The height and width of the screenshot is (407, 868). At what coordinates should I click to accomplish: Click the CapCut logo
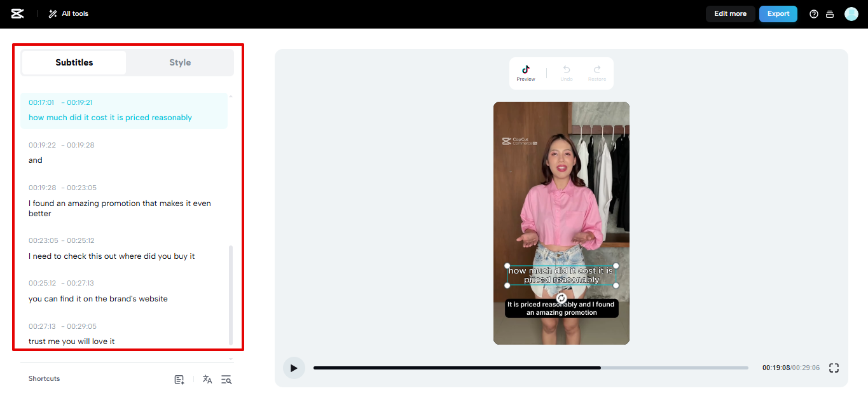pyautogui.click(x=17, y=13)
